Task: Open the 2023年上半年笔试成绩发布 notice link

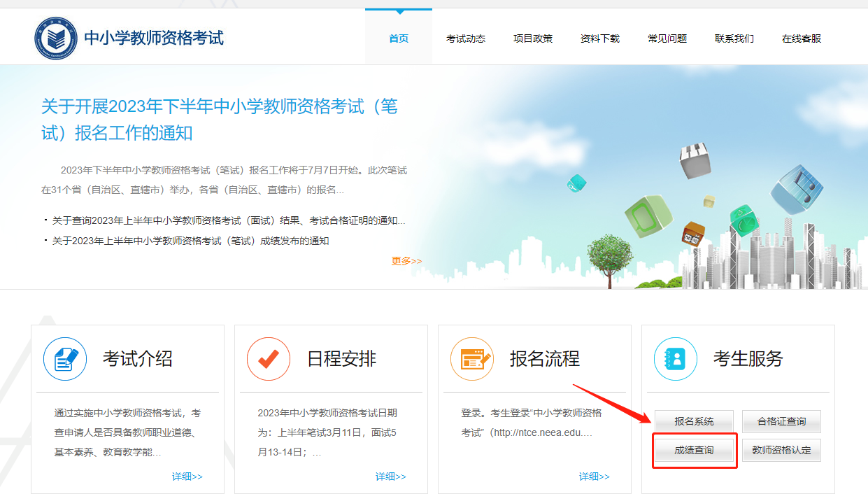Action: pyautogui.click(x=189, y=240)
